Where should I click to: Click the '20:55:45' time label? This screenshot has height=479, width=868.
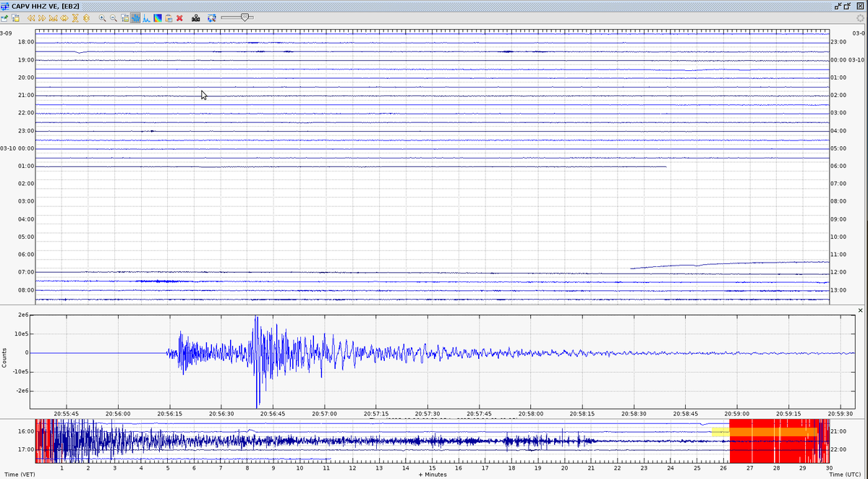pyautogui.click(x=67, y=414)
